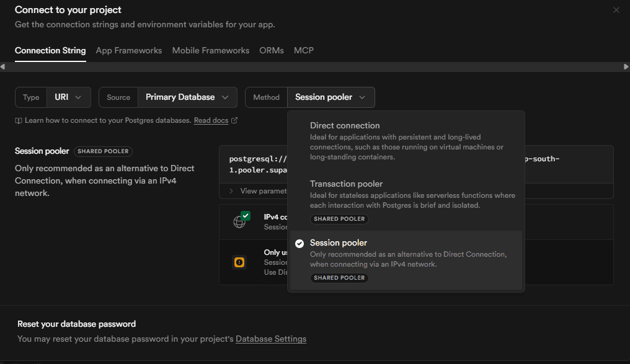630x364 pixels.
Task: Click the left scroll arrow on tab bar
Action: (2, 67)
